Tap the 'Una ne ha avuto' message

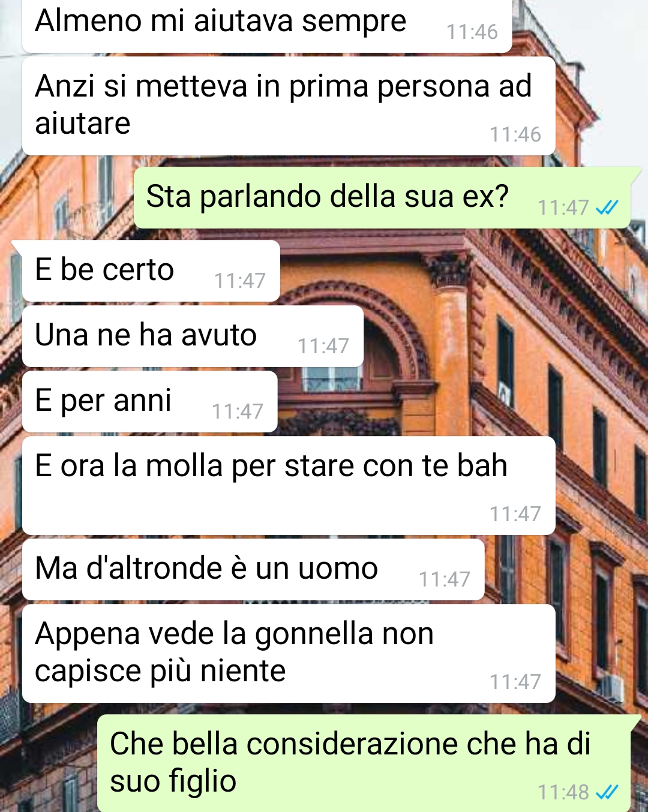[193, 336]
